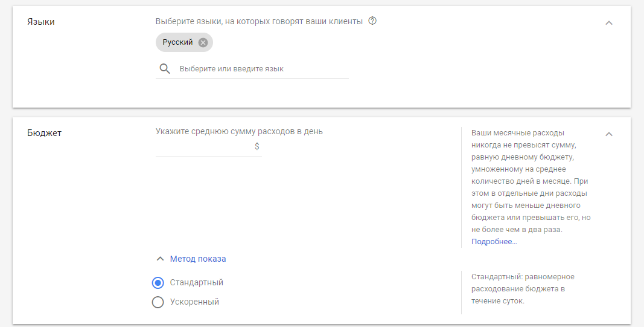Select the Стандартный radio button
The width and height of the screenshot is (644, 327).
pyautogui.click(x=158, y=283)
